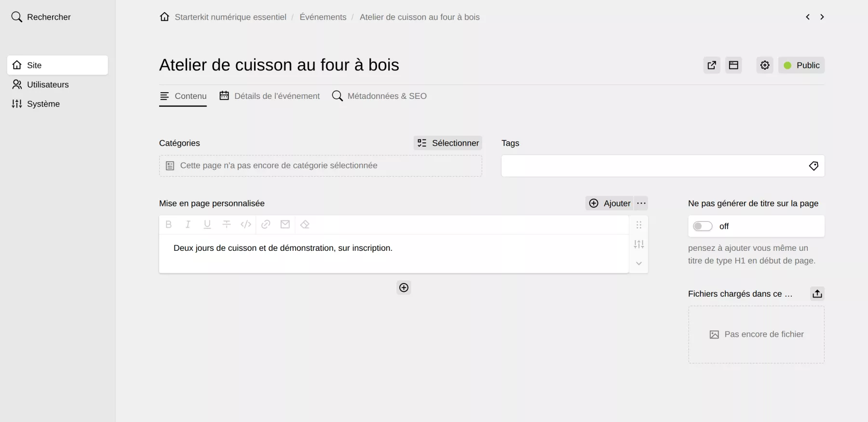Open block settings sliders icon

coord(639,244)
